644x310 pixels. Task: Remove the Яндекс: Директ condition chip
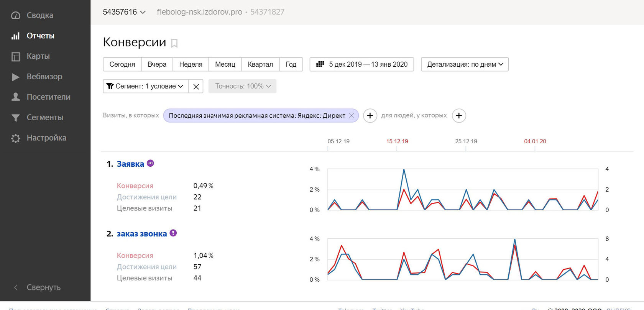351,116
